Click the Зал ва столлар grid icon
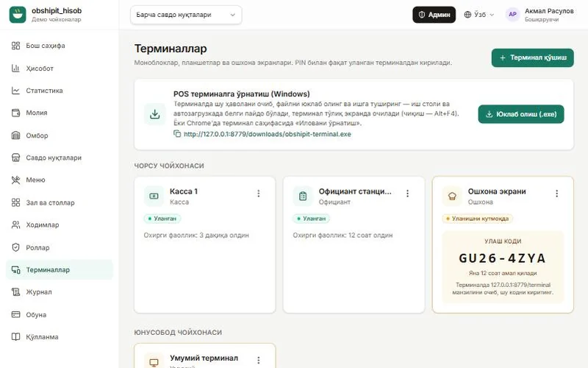Image resolution: width=588 pixels, height=368 pixels. (x=15, y=202)
